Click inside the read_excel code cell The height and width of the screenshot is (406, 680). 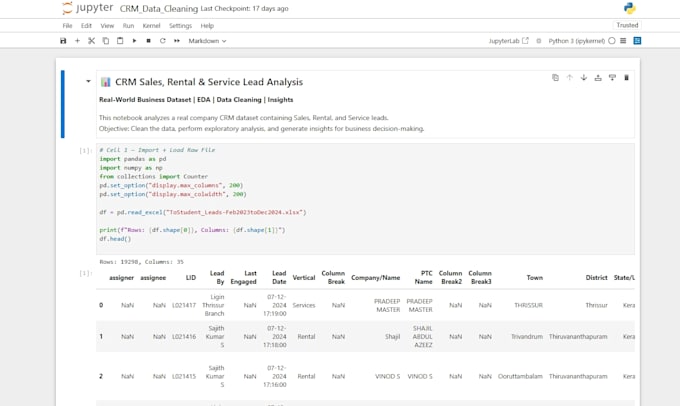pos(365,199)
